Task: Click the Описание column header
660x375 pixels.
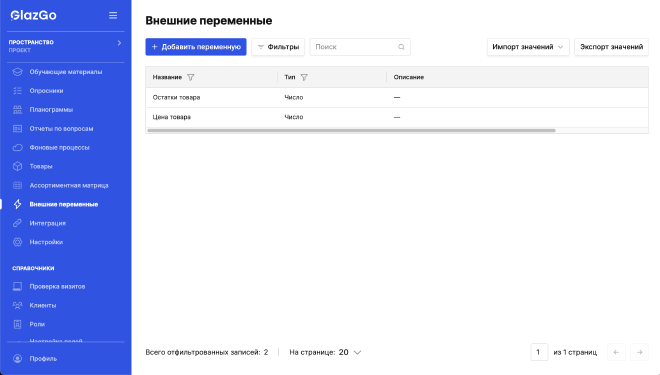Action: [x=409, y=77]
